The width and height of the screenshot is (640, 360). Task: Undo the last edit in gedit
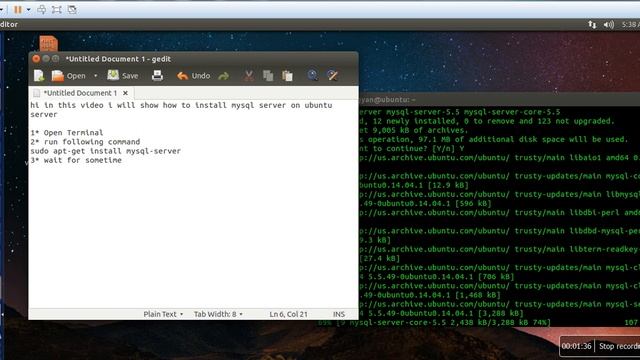pyautogui.click(x=193, y=76)
